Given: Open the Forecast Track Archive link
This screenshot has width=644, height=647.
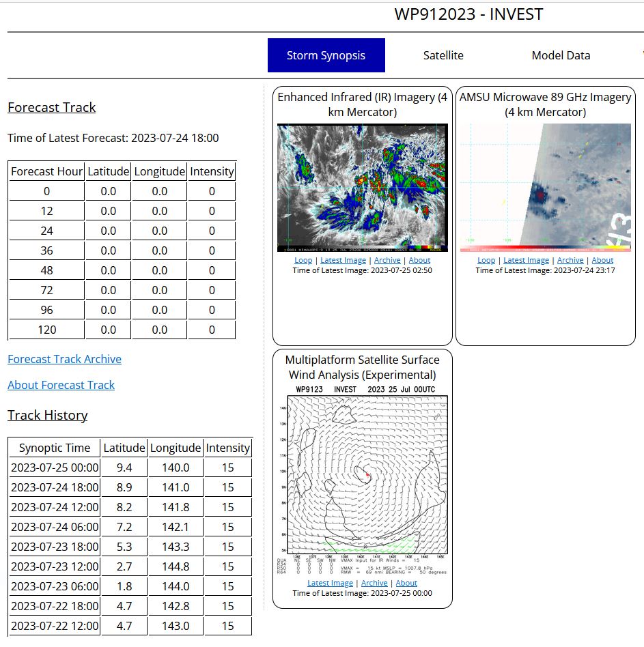Looking at the screenshot, I should coord(64,359).
